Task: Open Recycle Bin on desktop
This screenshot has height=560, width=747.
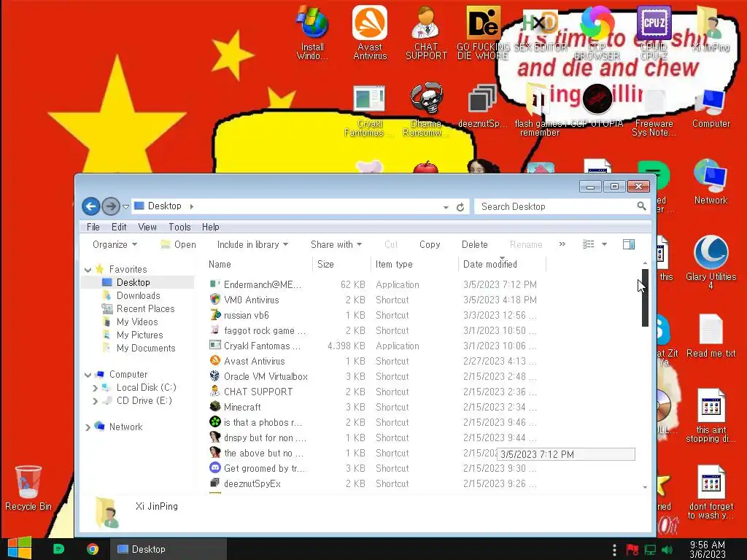Action: (x=28, y=489)
